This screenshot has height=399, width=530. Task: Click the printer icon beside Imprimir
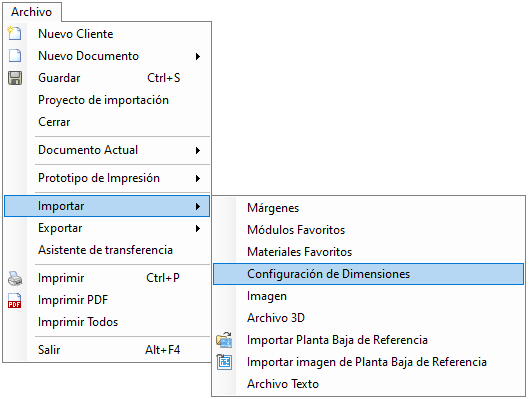[15, 278]
